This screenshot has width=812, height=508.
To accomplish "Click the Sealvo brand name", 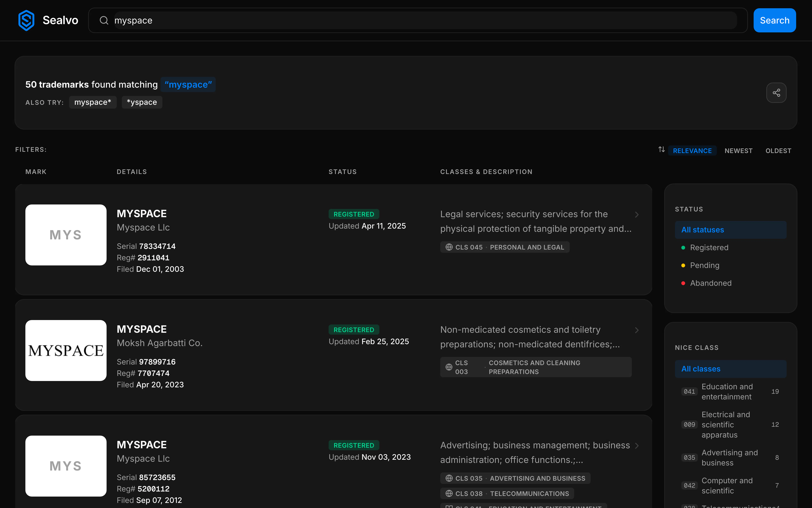I will (x=60, y=20).
